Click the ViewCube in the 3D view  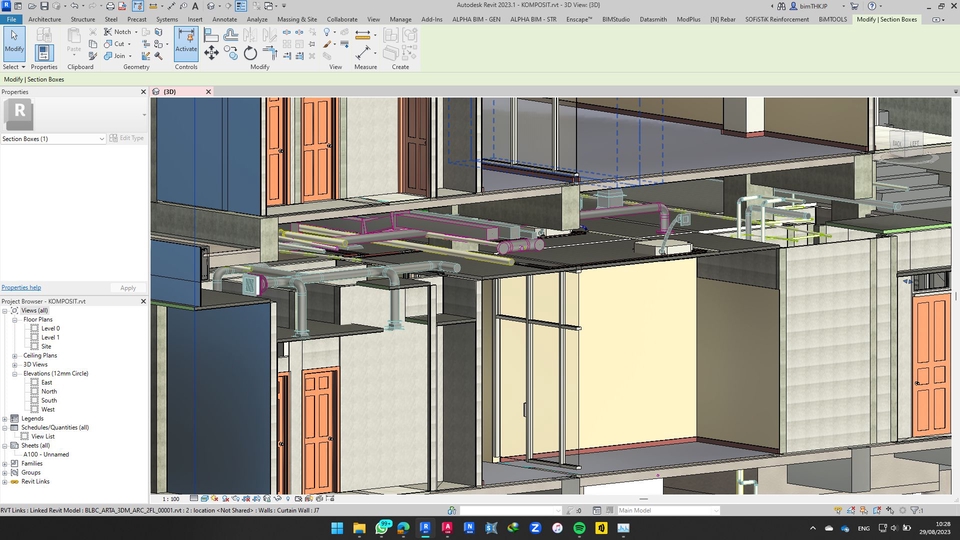[905, 143]
